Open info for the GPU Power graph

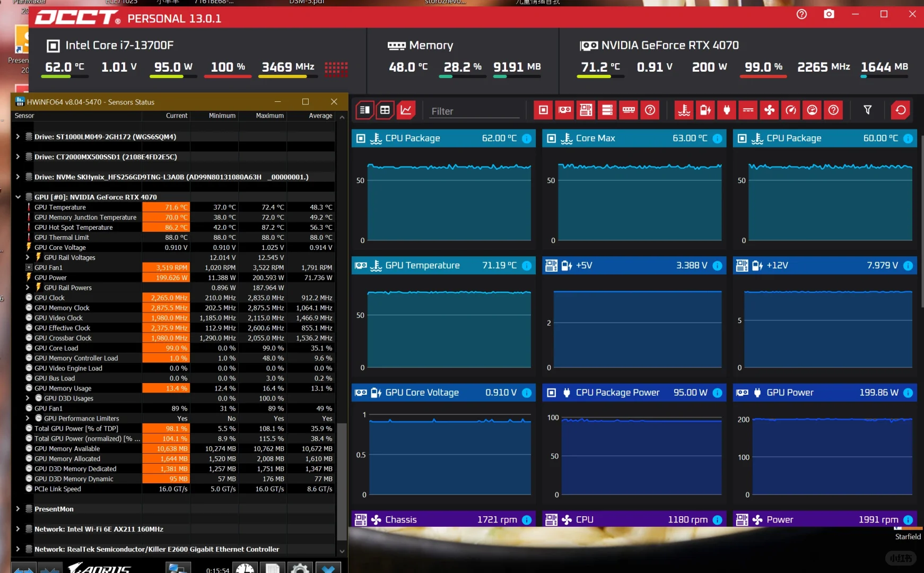pyautogui.click(x=908, y=393)
